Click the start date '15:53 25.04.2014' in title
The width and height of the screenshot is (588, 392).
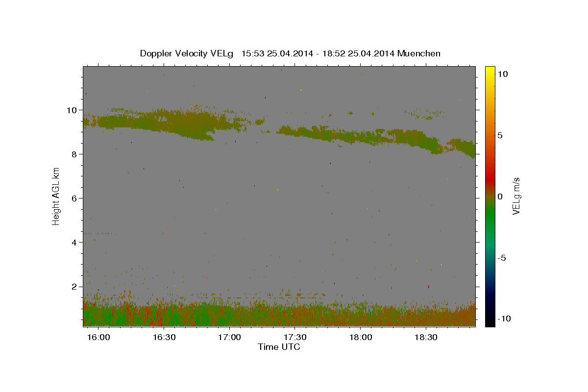(277, 53)
